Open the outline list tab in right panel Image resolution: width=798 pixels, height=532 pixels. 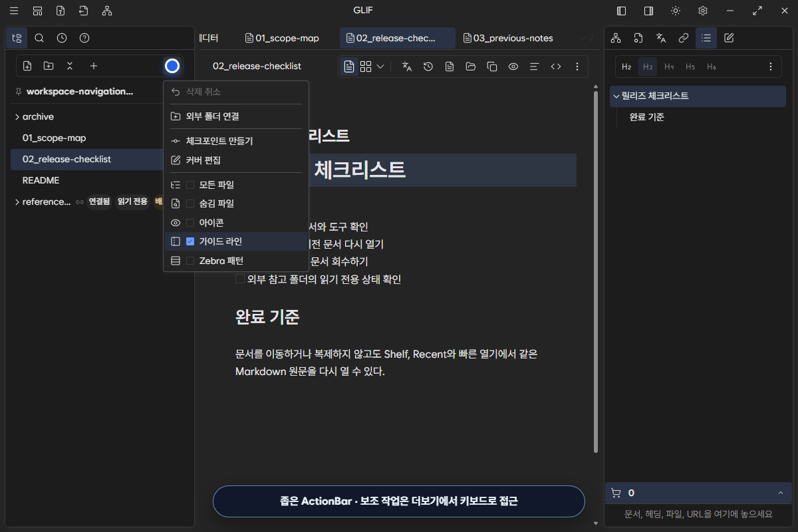point(706,38)
